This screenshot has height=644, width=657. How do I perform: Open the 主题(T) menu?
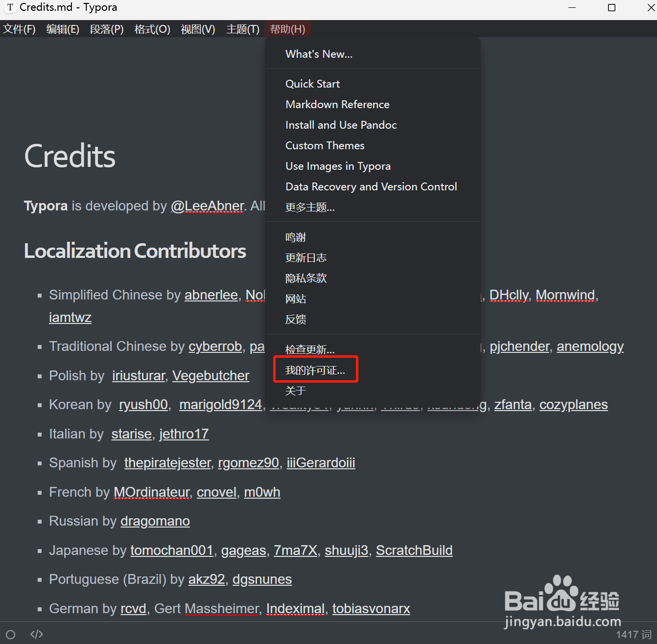243,29
